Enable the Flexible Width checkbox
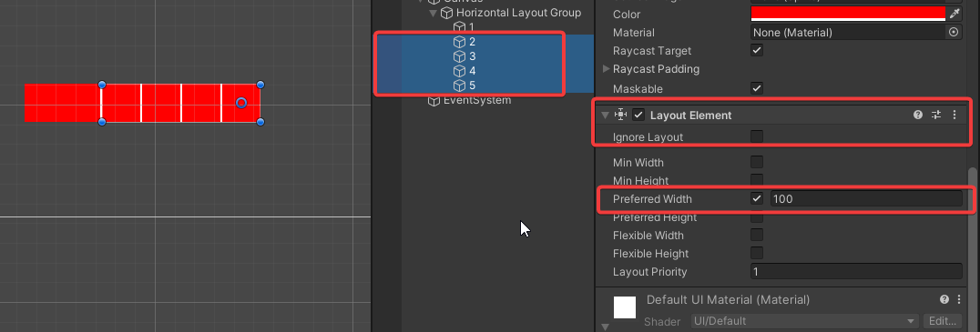The image size is (980, 332). coord(757,236)
